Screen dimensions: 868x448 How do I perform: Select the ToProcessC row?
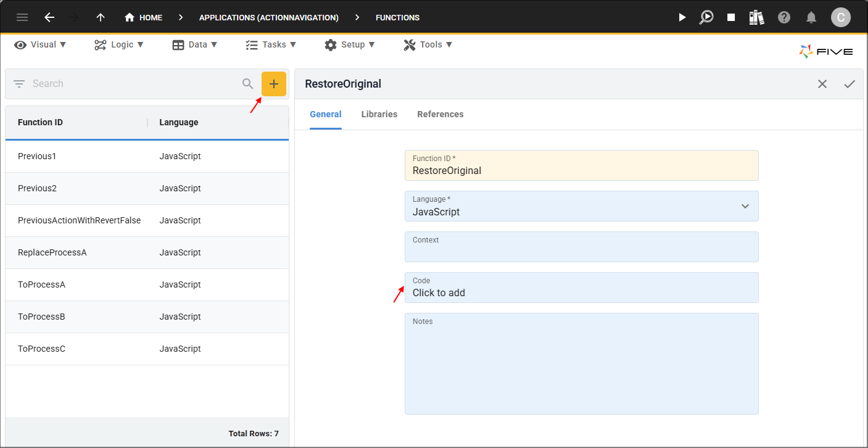click(147, 349)
